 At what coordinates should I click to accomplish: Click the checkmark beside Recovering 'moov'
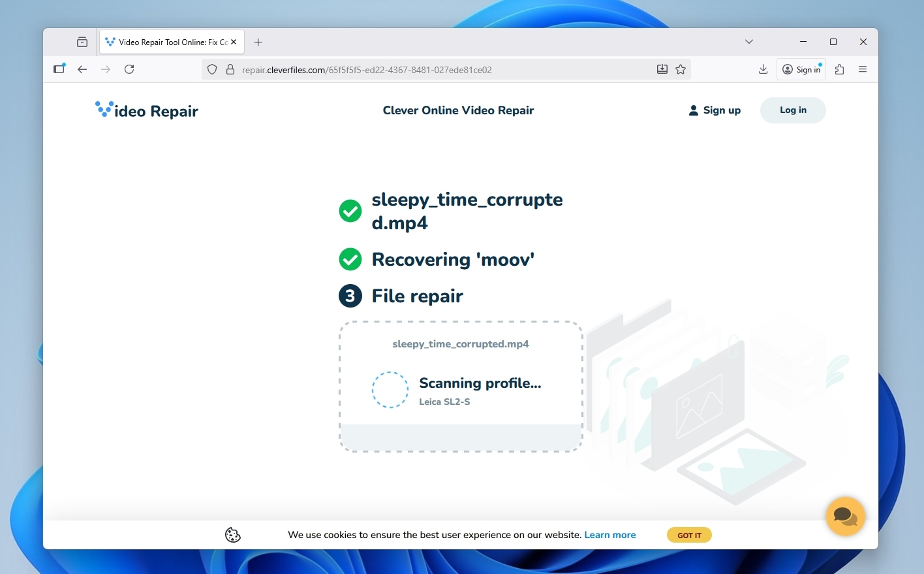click(x=350, y=259)
